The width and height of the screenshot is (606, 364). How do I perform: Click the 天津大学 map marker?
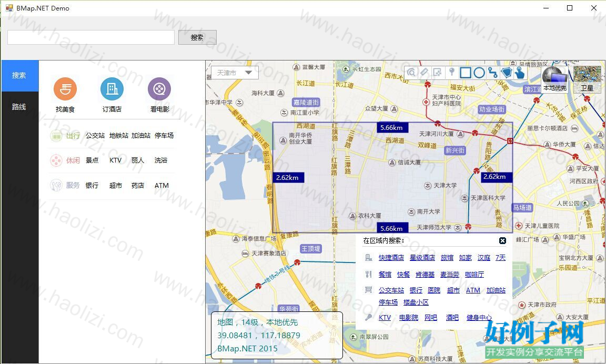[x=428, y=186]
